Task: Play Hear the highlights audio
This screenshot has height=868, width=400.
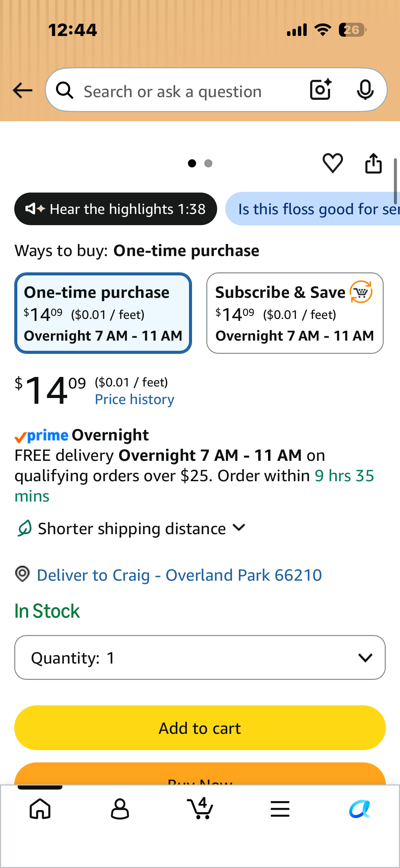Action: pos(115,209)
